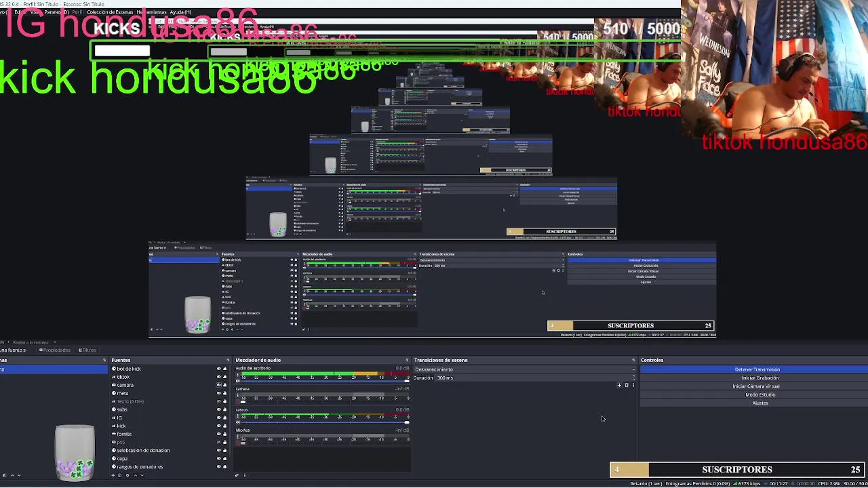Unlock the subs source

(x=224, y=409)
